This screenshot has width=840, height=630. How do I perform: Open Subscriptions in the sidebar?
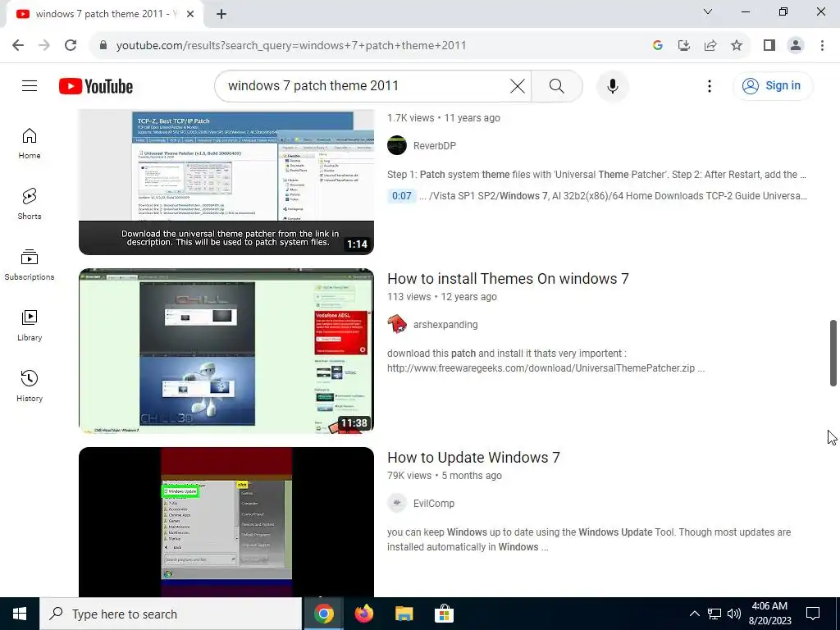pos(30,265)
